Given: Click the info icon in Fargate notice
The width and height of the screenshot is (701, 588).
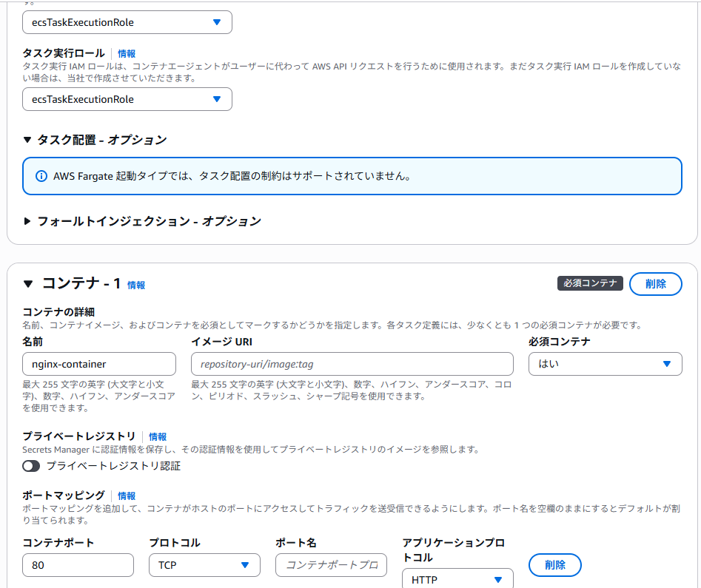Looking at the screenshot, I should pos(41,176).
